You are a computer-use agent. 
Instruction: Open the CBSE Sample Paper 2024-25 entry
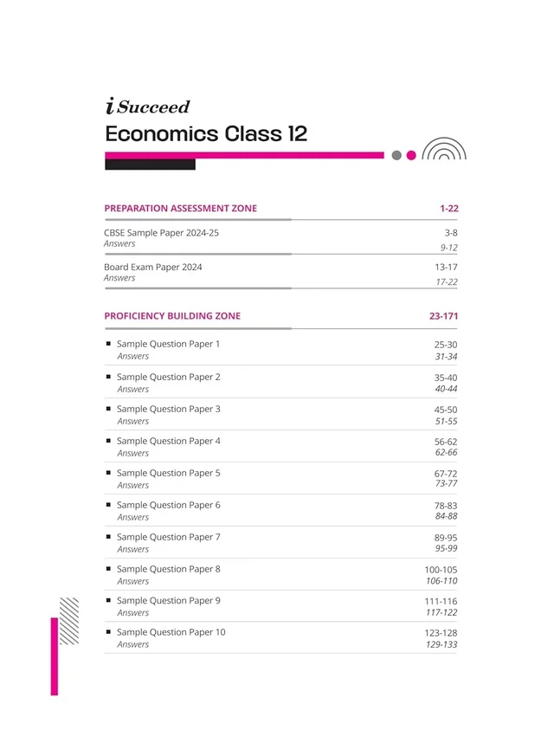pyautogui.click(x=161, y=233)
